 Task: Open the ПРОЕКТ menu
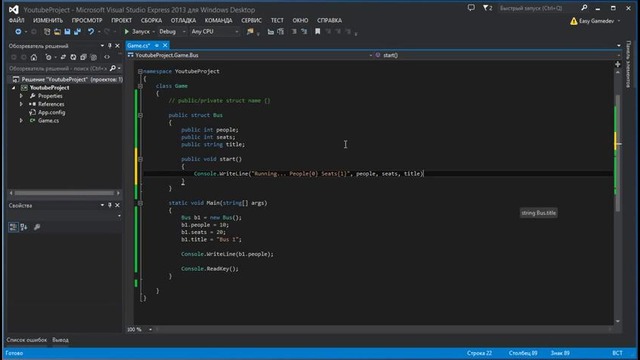click(x=122, y=20)
